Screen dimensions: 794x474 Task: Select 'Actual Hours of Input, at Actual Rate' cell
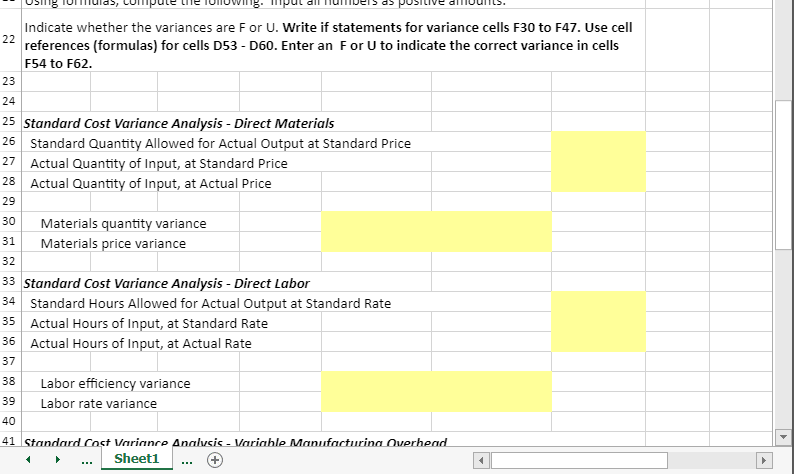(141, 343)
